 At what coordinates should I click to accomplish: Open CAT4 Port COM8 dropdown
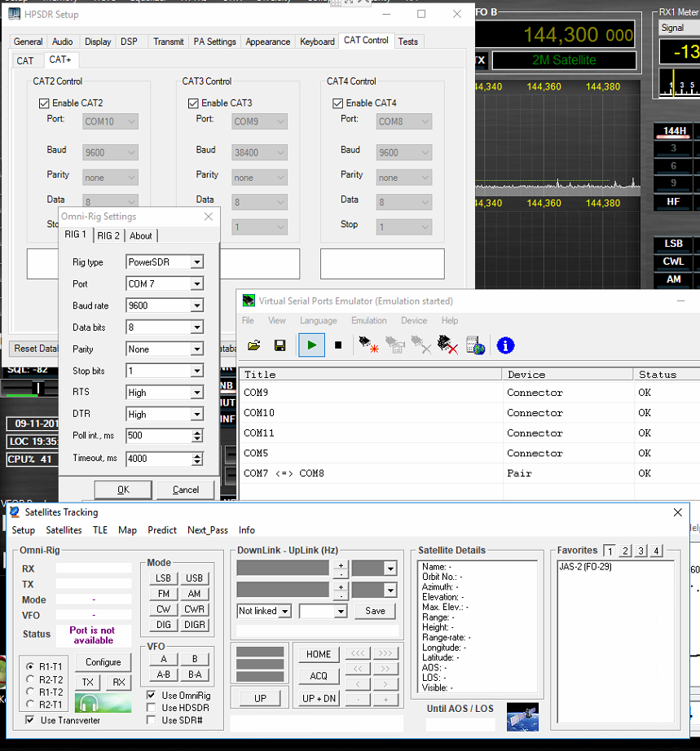point(404,121)
